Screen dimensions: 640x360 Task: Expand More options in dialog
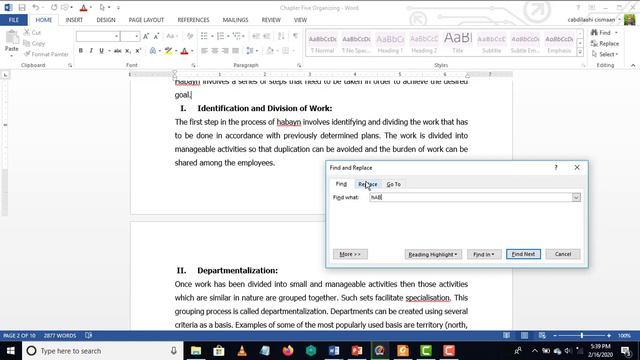click(350, 254)
